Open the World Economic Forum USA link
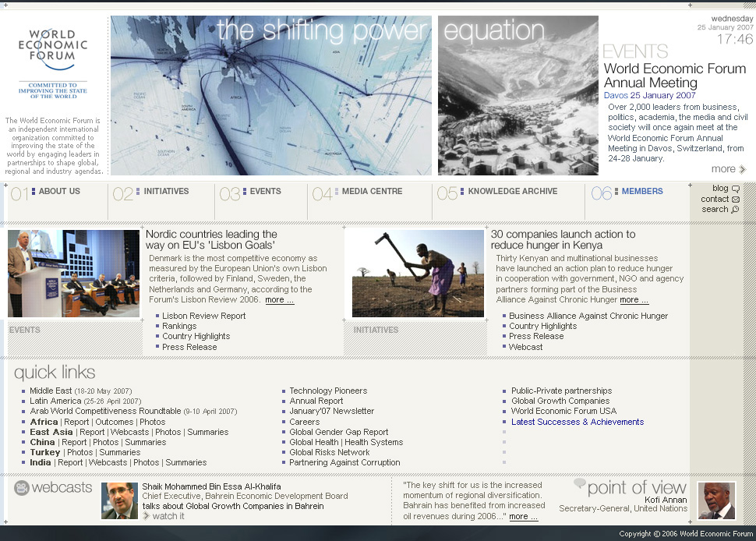756x541 pixels. click(x=563, y=411)
